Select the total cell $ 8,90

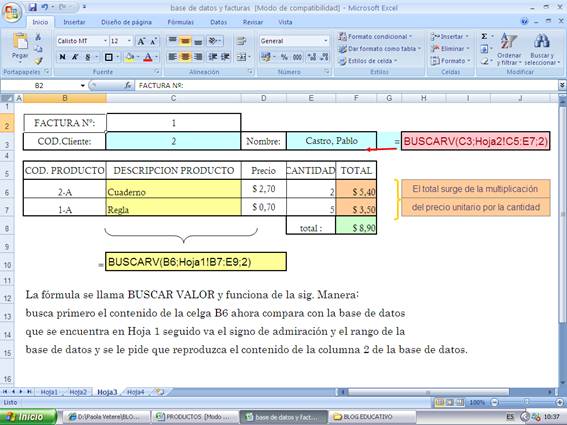[x=356, y=225]
